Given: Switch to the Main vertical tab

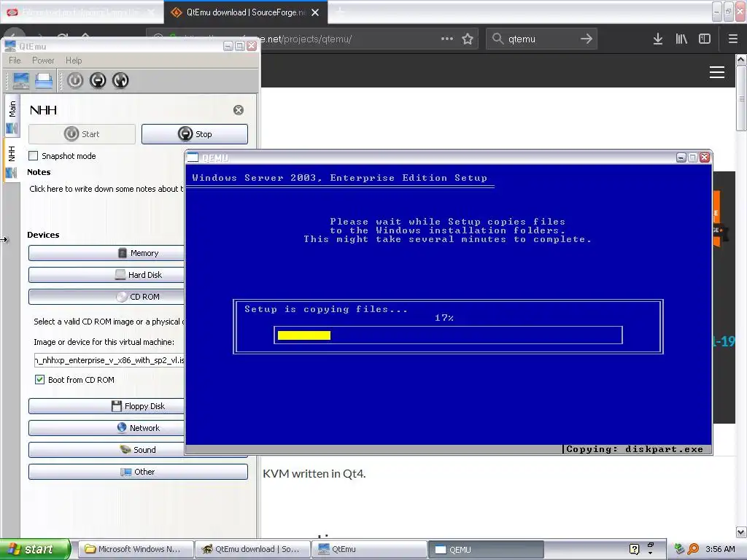Looking at the screenshot, I should point(12,116).
